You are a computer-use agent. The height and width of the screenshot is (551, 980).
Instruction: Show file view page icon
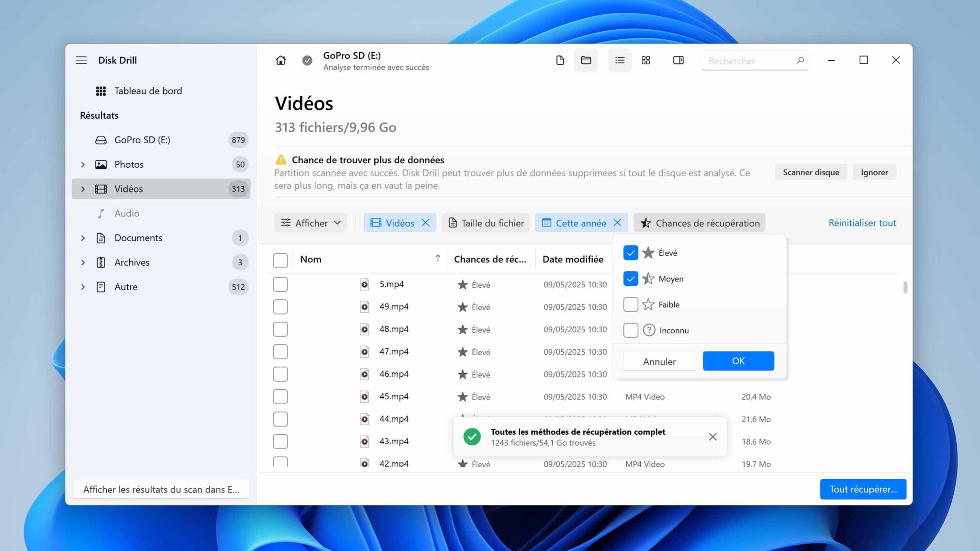tap(560, 60)
